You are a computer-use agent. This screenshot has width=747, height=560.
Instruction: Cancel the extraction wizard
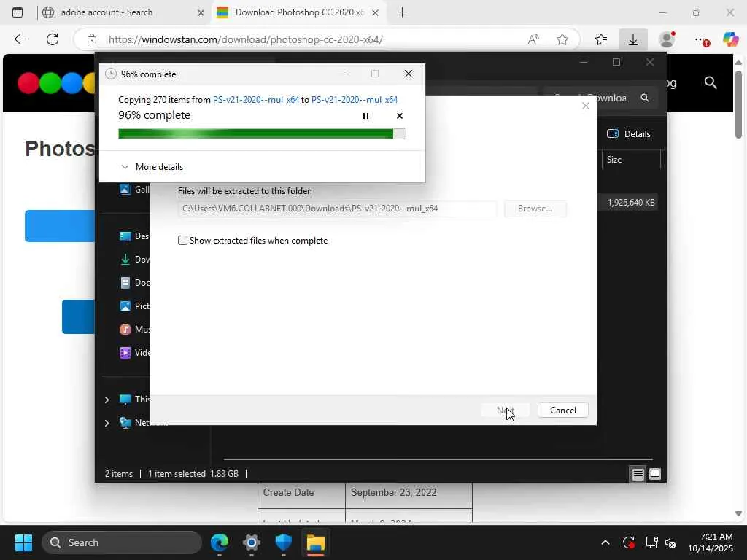pyautogui.click(x=562, y=410)
